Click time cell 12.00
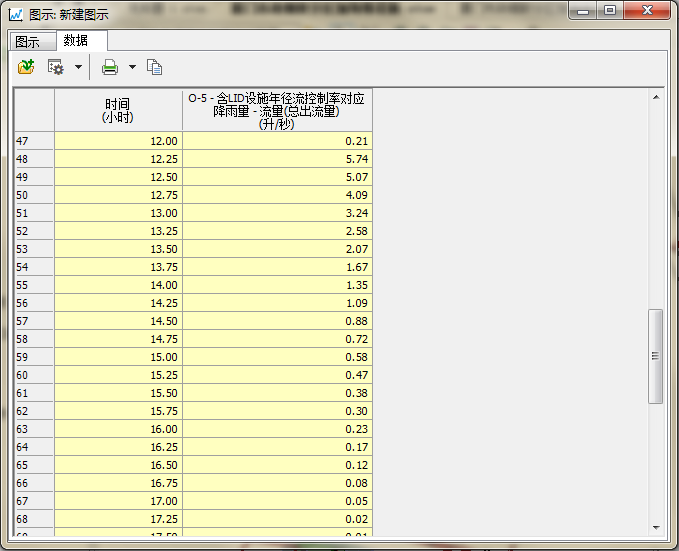Image resolution: width=679 pixels, height=551 pixels. point(118,141)
